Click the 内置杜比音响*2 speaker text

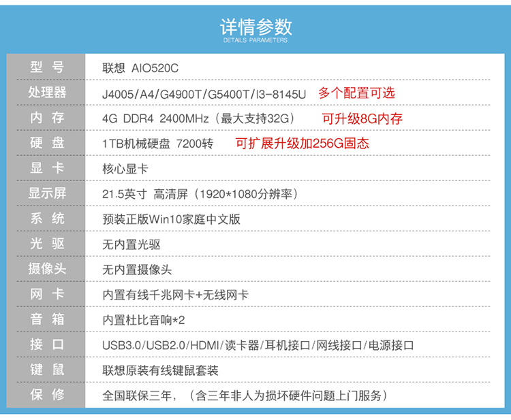pyautogui.click(x=143, y=320)
